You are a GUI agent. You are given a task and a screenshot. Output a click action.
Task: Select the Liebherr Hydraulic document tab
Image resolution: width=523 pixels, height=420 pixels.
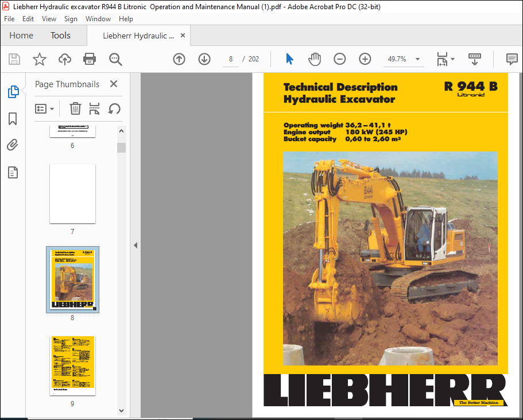click(138, 36)
